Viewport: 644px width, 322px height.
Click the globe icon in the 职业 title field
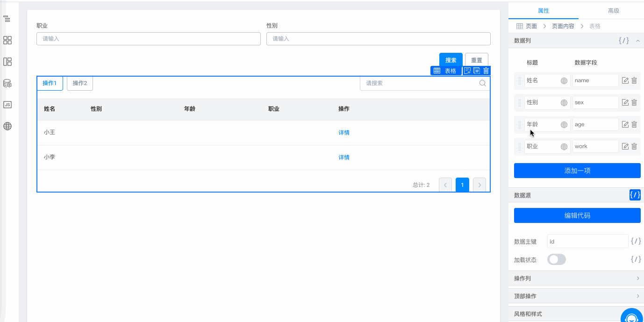tap(564, 146)
